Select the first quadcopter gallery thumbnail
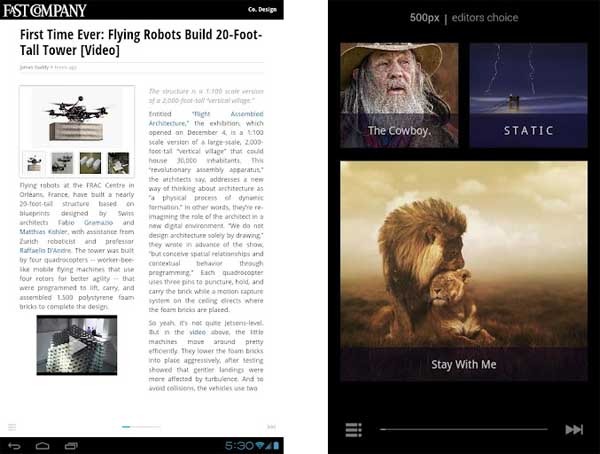 click(x=34, y=164)
